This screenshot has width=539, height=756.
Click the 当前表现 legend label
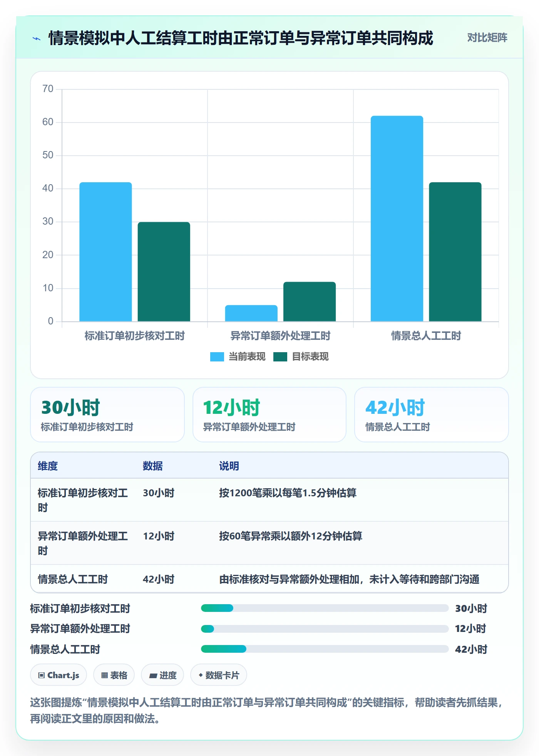pos(247,357)
